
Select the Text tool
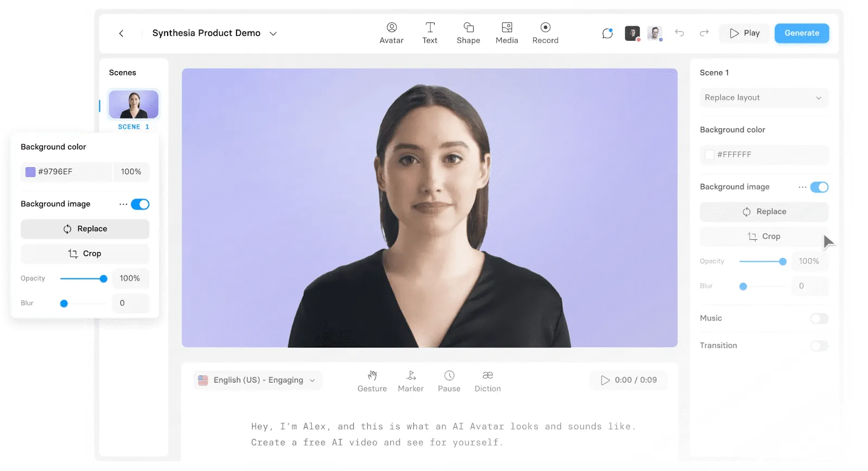[x=430, y=33]
